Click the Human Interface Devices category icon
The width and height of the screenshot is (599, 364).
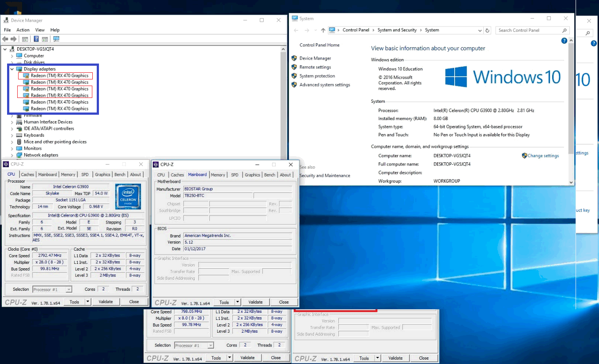tap(19, 122)
